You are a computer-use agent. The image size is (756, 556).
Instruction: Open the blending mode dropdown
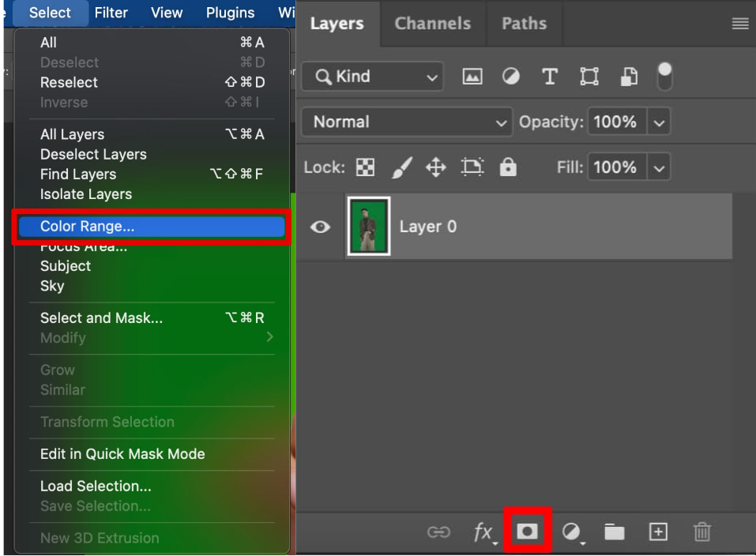[407, 122]
